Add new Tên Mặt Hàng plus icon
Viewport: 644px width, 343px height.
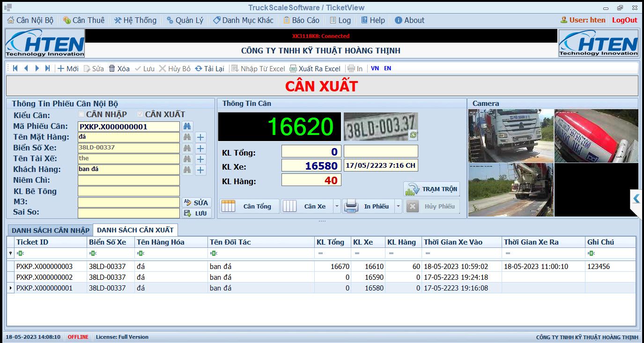(x=200, y=137)
